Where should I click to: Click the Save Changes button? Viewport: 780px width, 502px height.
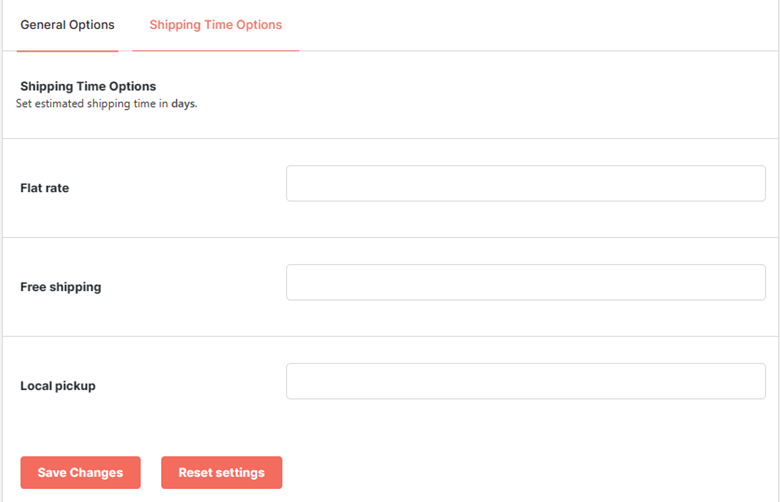[x=81, y=473]
